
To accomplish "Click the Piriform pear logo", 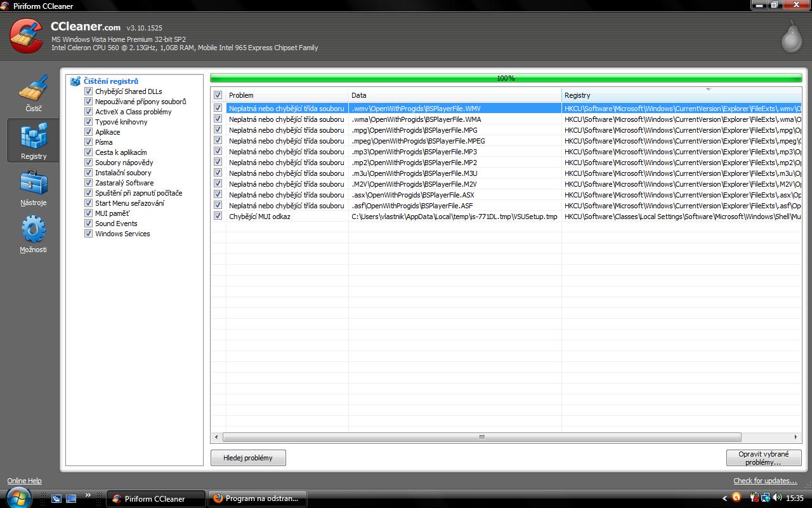I will [x=792, y=36].
